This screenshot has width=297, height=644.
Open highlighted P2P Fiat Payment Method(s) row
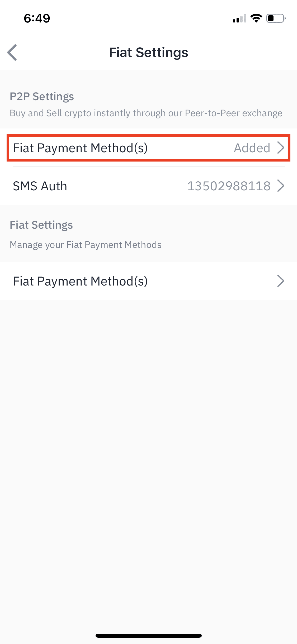148,148
